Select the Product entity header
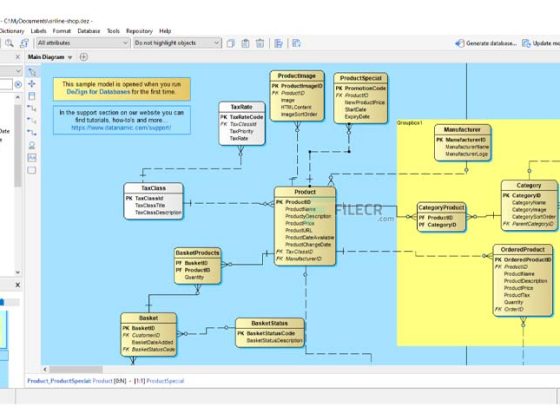 [x=305, y=192]
